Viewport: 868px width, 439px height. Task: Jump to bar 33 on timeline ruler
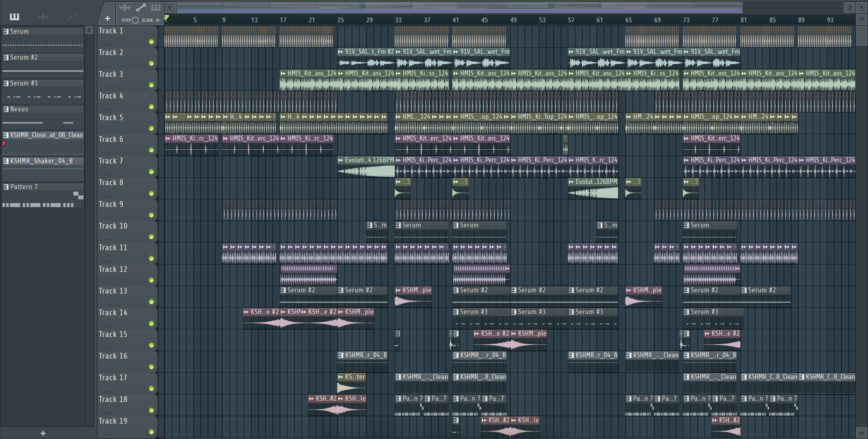click(x=398, y=20)
